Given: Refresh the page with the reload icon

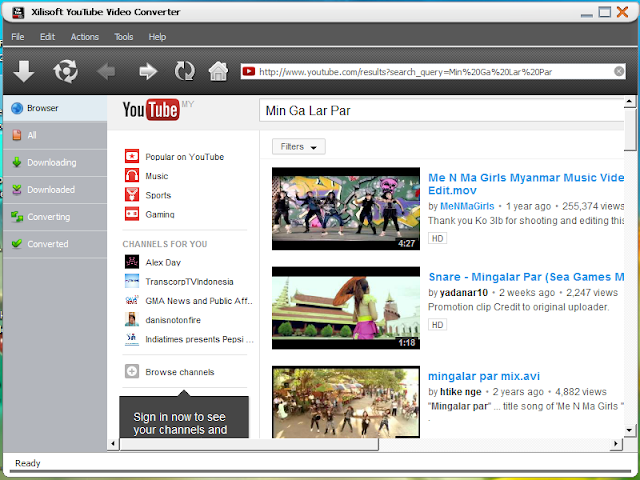Looking at the screenshot, I should pos(184,71).
